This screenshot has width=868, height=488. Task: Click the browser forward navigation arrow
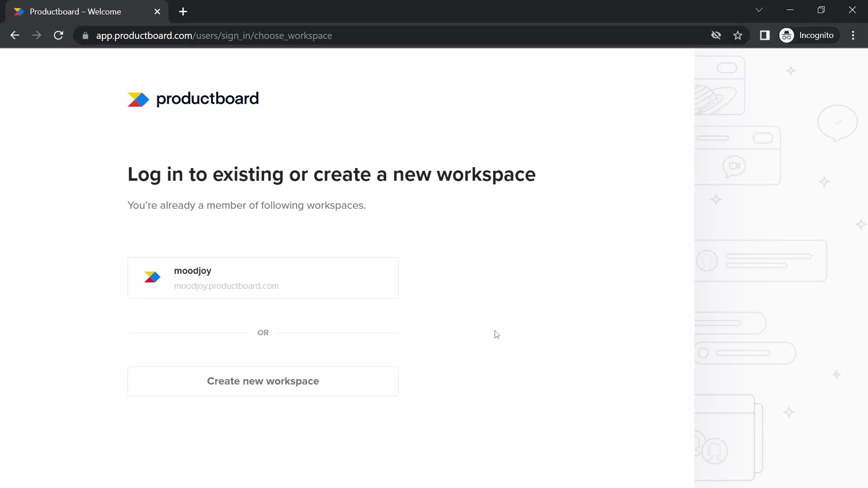(x=37, y=36)
